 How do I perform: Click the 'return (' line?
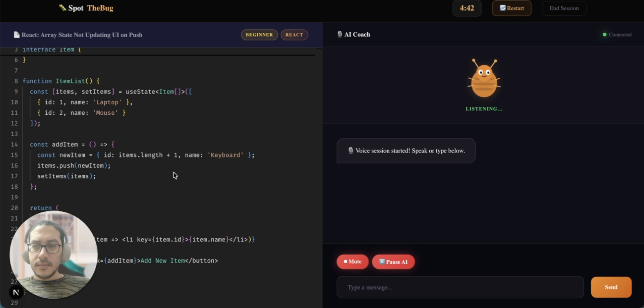(x=44, y=208)
